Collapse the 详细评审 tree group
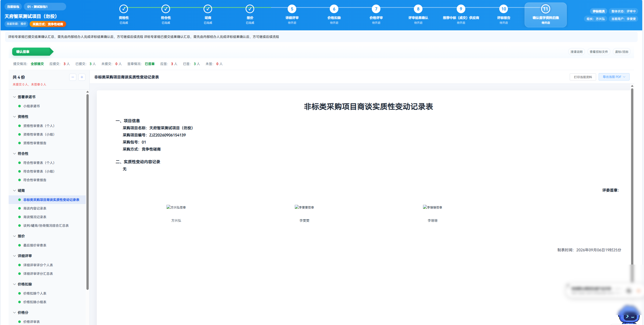644x325 pixels. [x=14, y=256]
